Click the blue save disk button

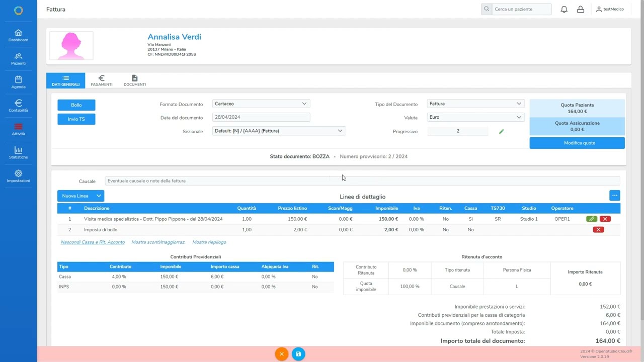tap(298, 354)
